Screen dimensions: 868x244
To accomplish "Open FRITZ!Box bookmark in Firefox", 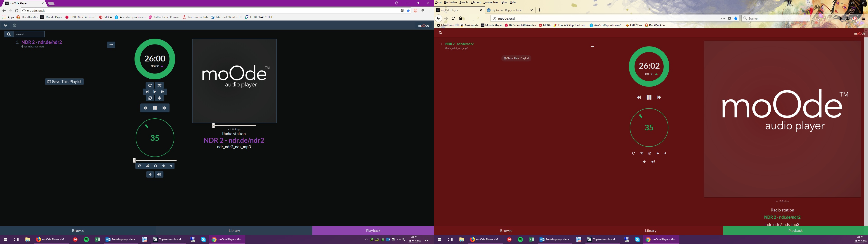I will [633, 25].
